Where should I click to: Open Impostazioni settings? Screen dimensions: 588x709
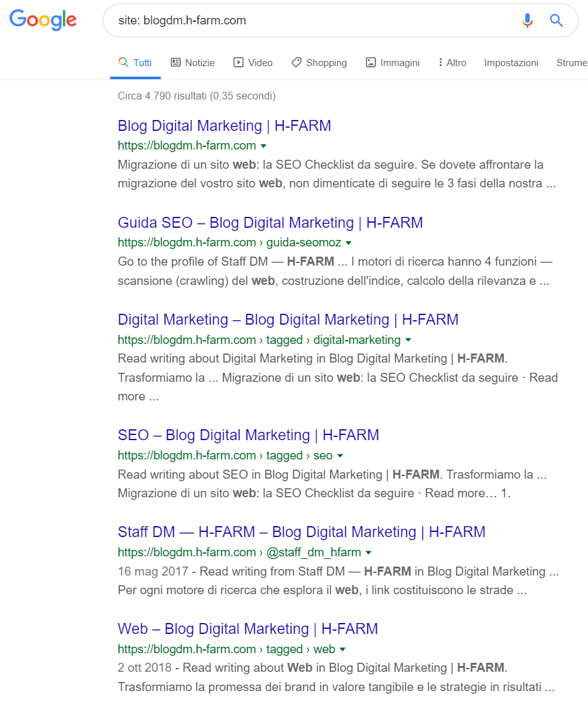pyautogui.click(x=511, y=63)
